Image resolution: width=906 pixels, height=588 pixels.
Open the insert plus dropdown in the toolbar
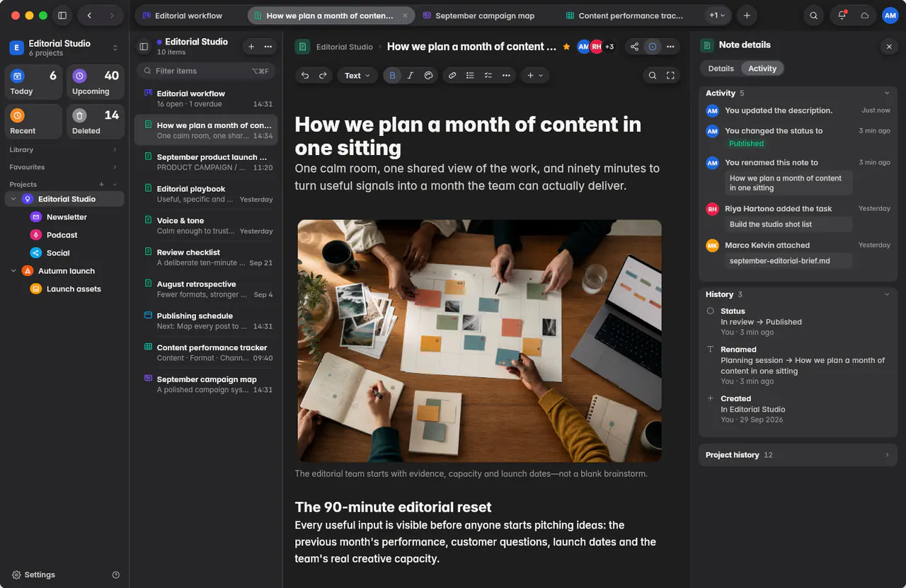point(535,76)
